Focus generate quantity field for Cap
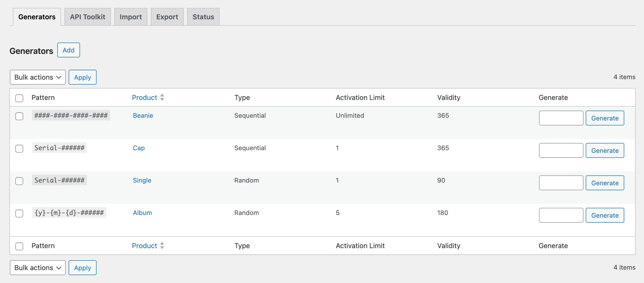 point(561,150)
